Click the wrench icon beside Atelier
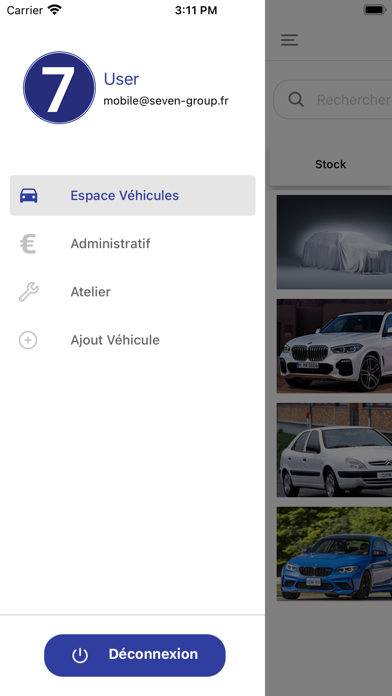This screenshot has width=392, height=696. coord(28,292)
